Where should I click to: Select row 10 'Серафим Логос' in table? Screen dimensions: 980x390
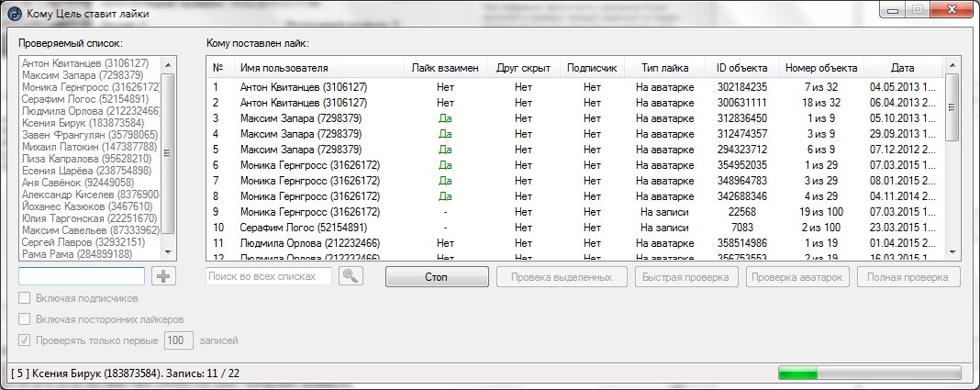point(303,227)
